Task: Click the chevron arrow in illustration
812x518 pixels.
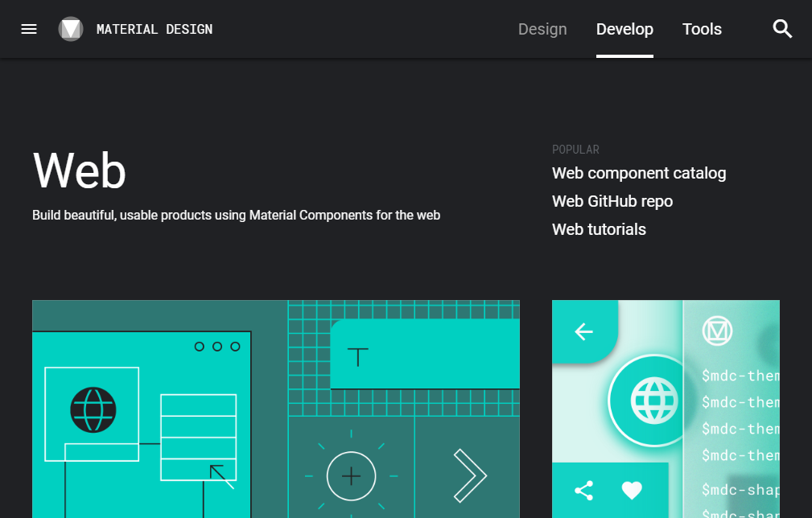Action: coord(470,475)
